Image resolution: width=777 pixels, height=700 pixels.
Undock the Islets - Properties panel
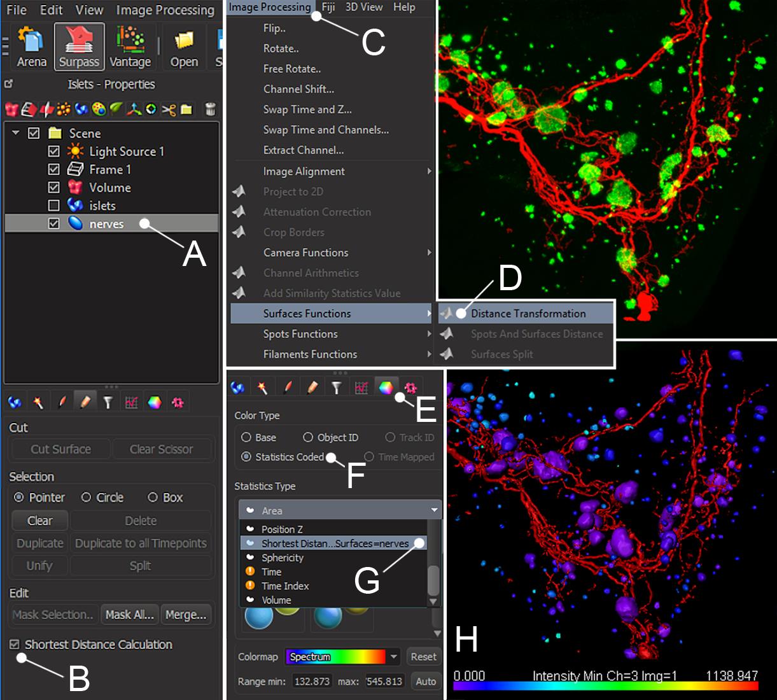tap(9, 84)
